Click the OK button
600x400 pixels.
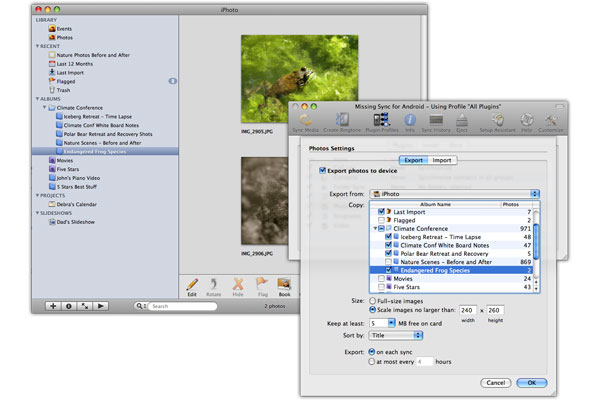532,382
